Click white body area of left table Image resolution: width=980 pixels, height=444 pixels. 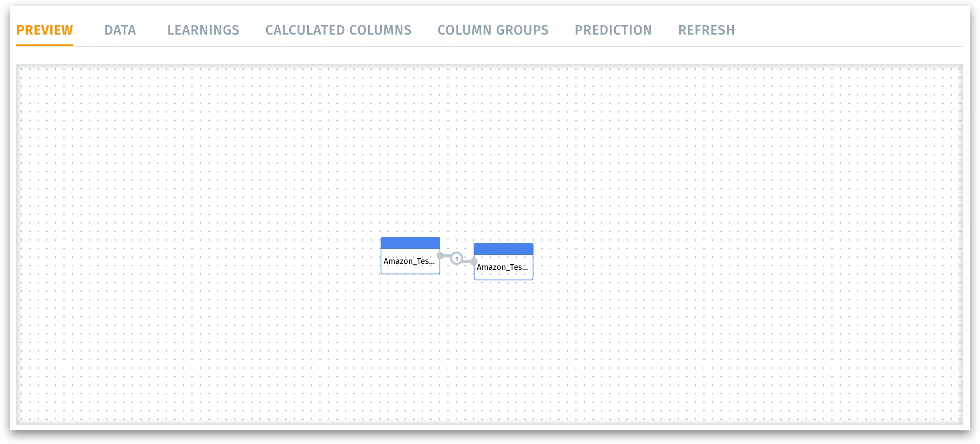410,270
